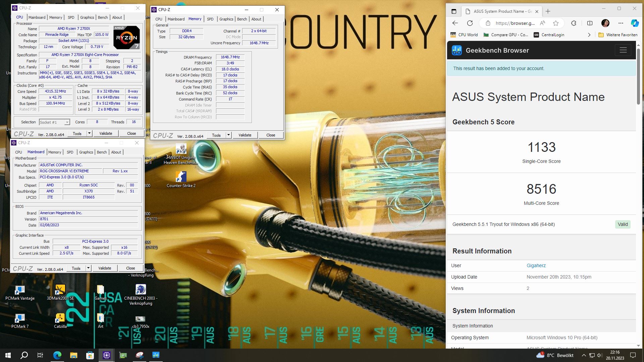The width and height of the screenshot is (644, 362).
Task: Switch to Mainboard tab in top-left CPU-Z window
Action: tap(37, 17)
